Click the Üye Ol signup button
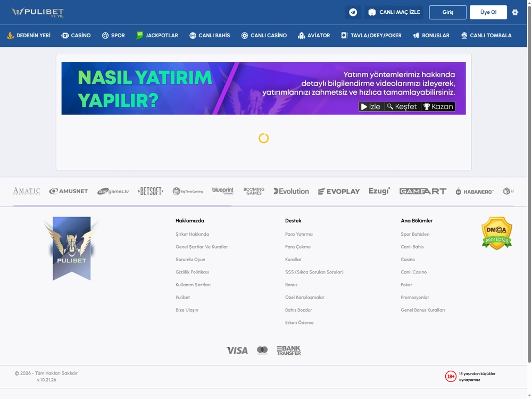The width and height of the screenshot is (532, 399). (x=488, y=12)
